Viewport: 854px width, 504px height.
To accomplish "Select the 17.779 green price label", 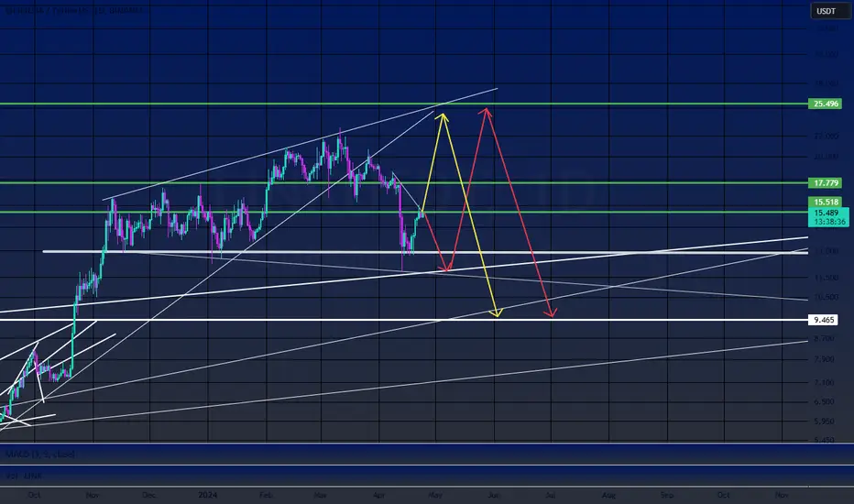I will (825, 182).
